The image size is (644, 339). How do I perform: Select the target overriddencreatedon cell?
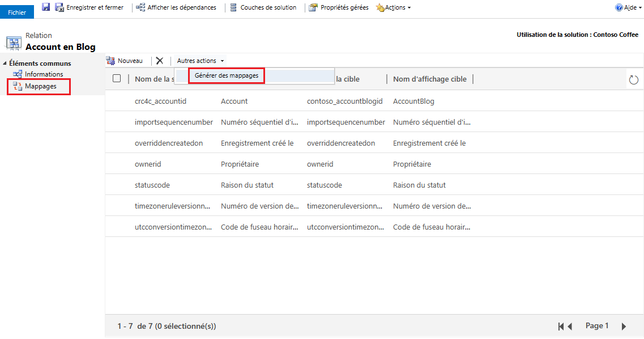click(x=341, y=143)
